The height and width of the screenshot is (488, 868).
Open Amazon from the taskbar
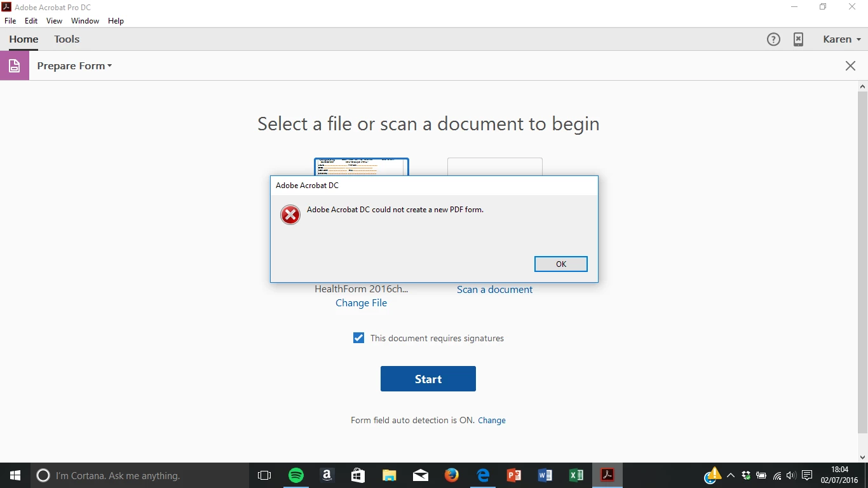tap(327, 475)
